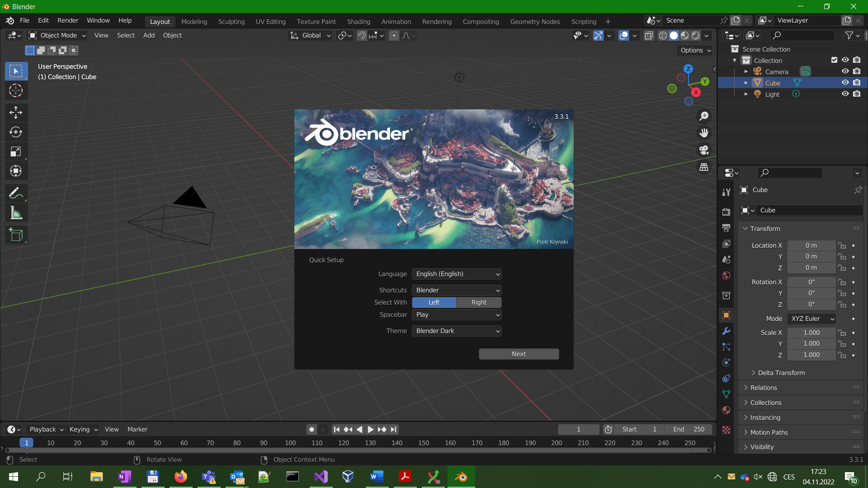The height and width of the screenshot is (488, 868).
Task: Uncheck the Collection exclude checkbox
Action: click(834, 60)
